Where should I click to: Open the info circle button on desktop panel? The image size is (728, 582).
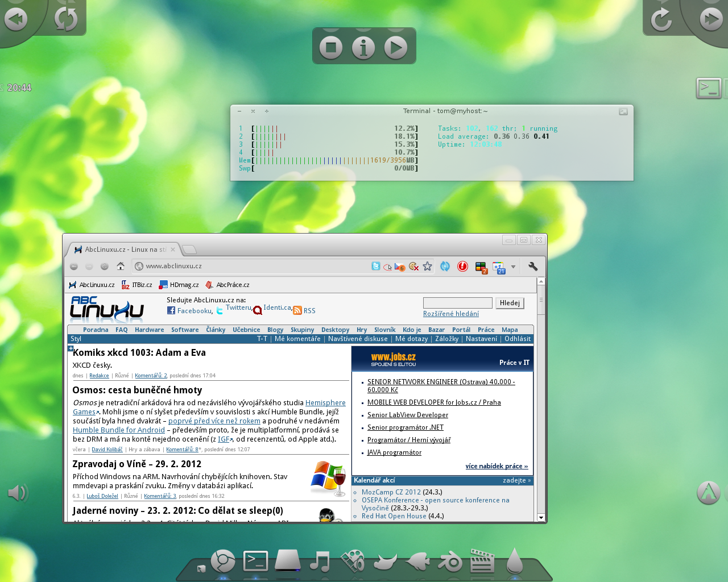click(363, 48)
